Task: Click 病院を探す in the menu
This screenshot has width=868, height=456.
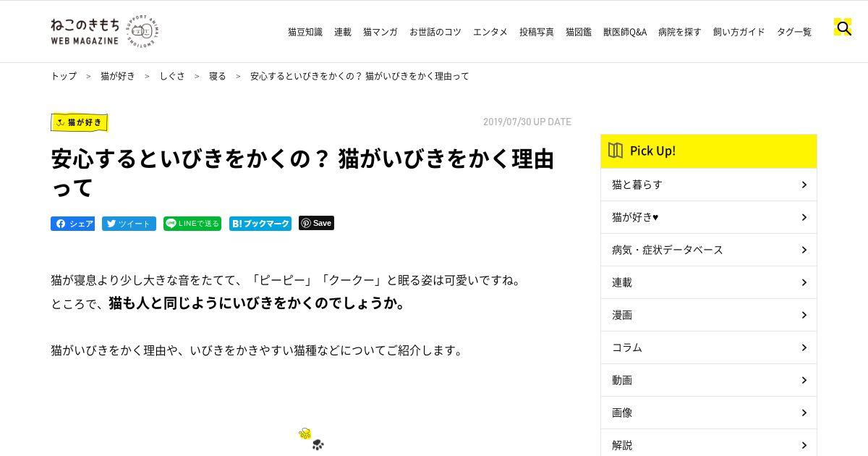Action: point(680,32)
